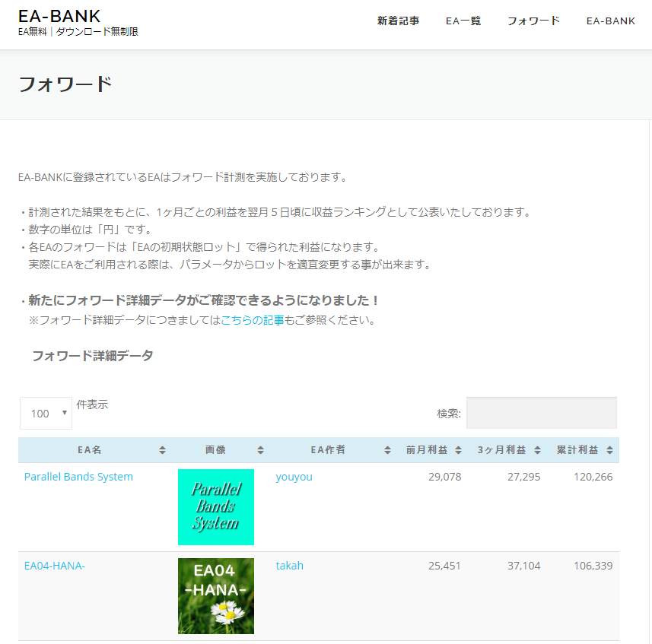
Task: View author youyou's page
Action: (x=294, y=477)
